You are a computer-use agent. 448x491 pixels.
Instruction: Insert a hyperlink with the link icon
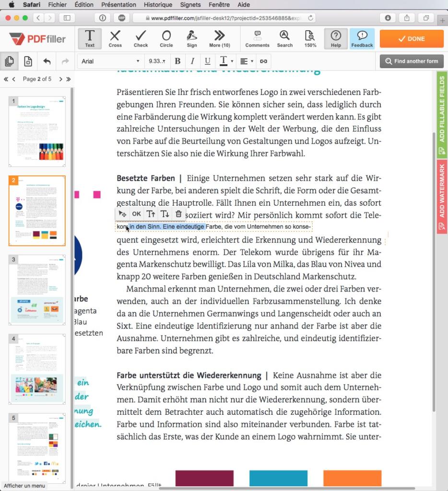pos(263,61)
